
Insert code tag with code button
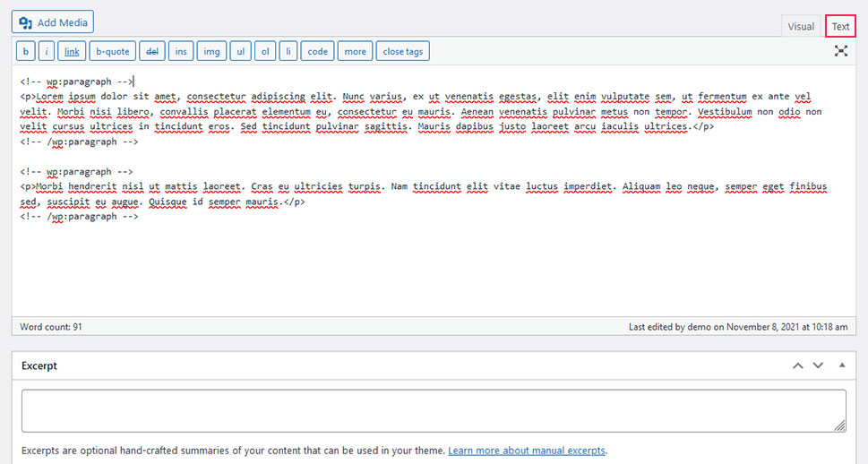[318, 51]
